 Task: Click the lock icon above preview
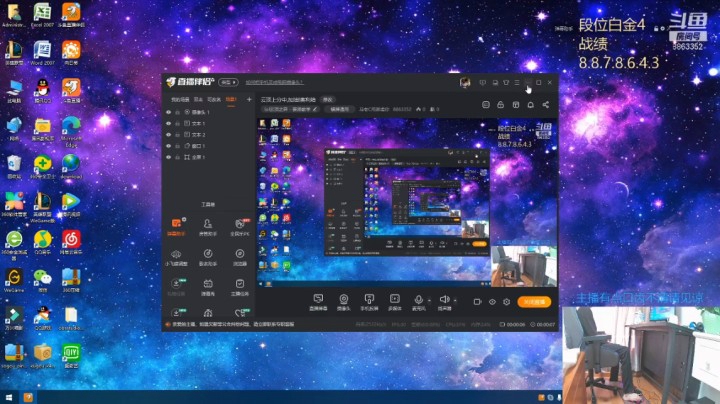pos(501,105)
